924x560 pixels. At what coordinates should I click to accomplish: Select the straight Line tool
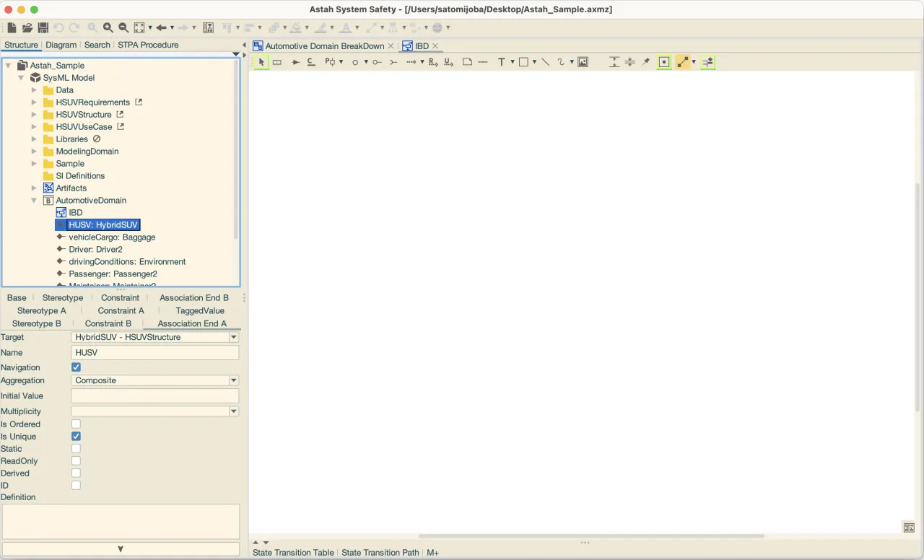pyautogui.click(x=545, y=62)
